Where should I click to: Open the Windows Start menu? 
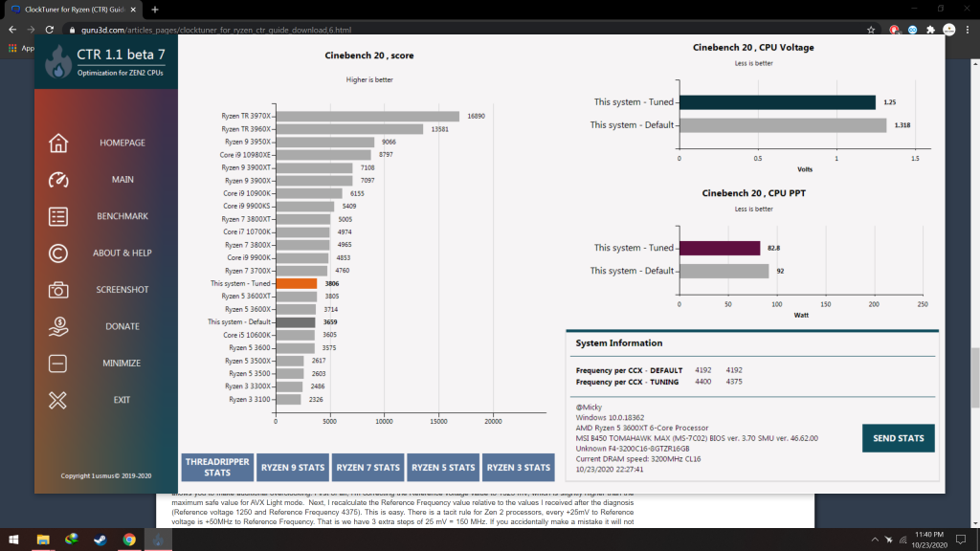click(x=13, y=540)
